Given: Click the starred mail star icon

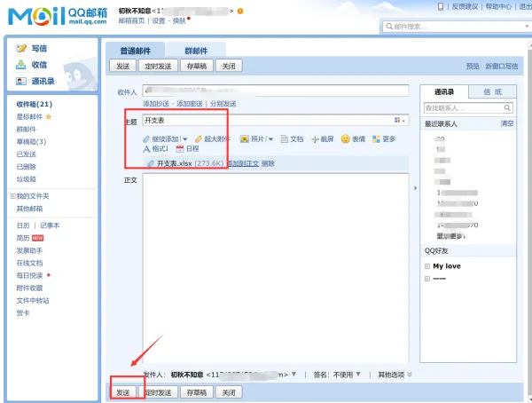Looking at the screenshot, I should coord(48,117).
